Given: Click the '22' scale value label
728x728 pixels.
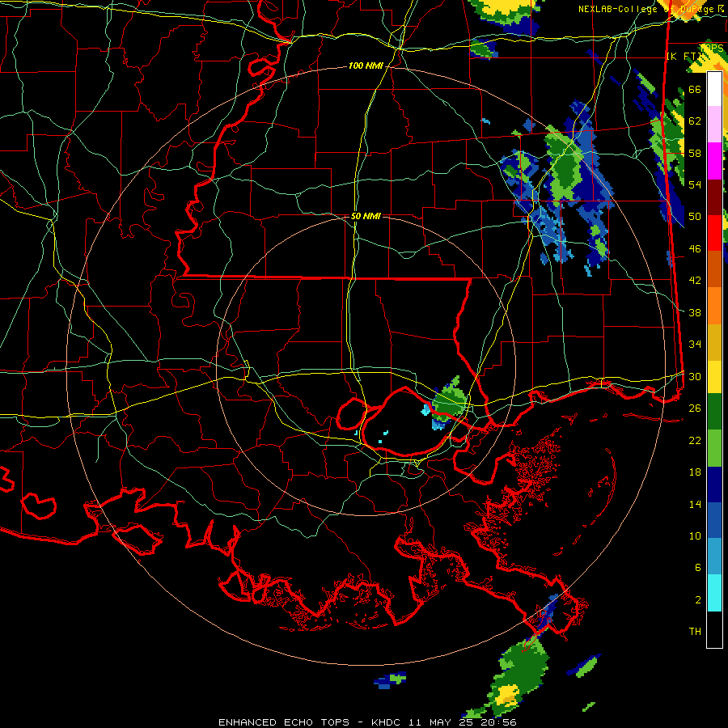Looking at the screenshot, I should pos(695,440).
